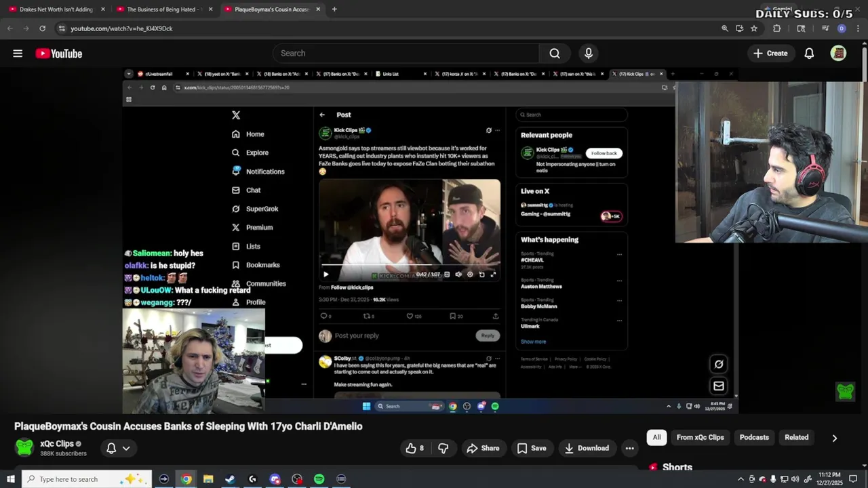
Task: Select the Related filter chip
Action: [796, 437]
